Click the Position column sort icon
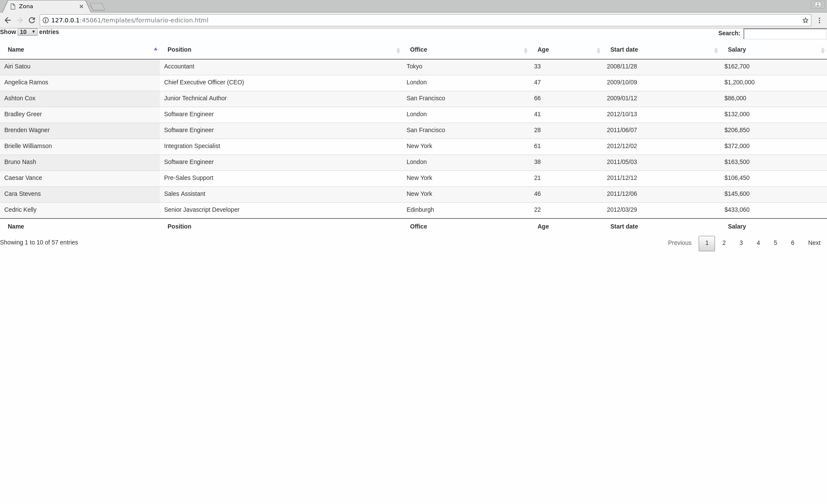827x504 pixels. point(398,49)
